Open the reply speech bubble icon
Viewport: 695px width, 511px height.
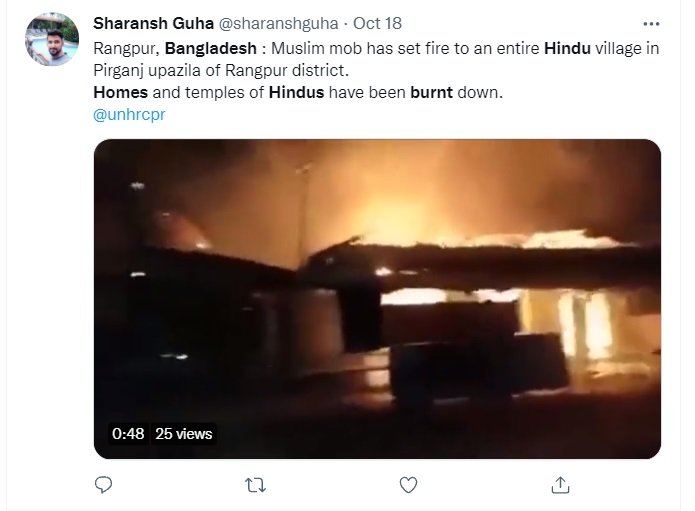(x=103, y=484)
